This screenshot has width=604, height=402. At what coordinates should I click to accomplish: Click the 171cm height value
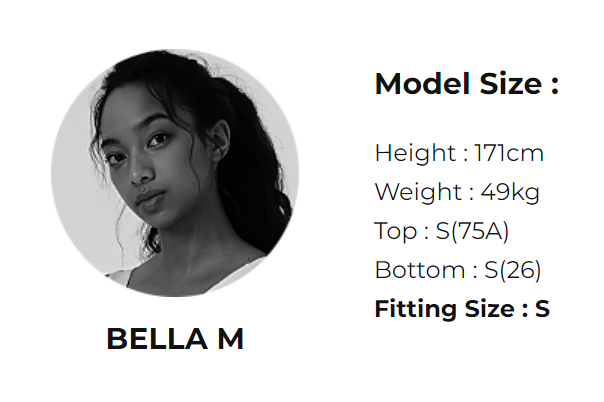click(509, 153)
